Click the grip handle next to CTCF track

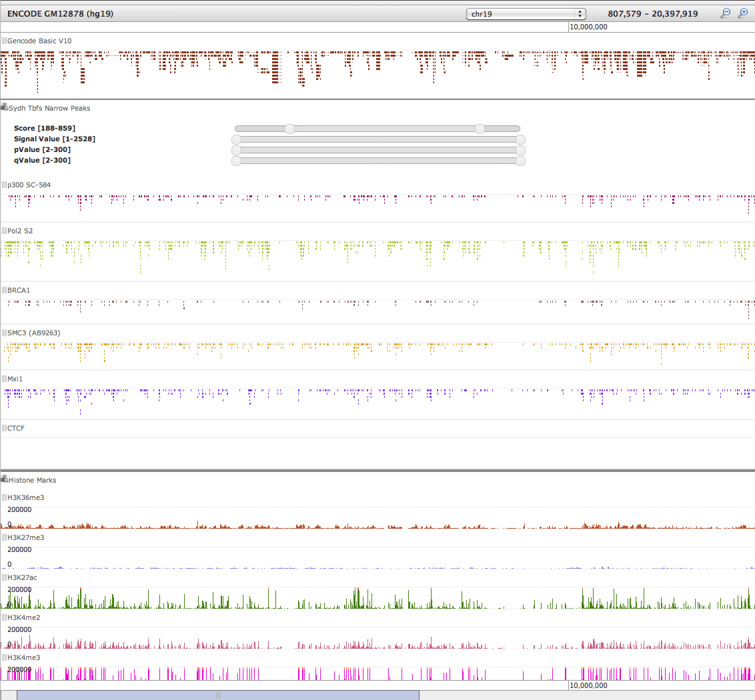[x=3, y=428]
